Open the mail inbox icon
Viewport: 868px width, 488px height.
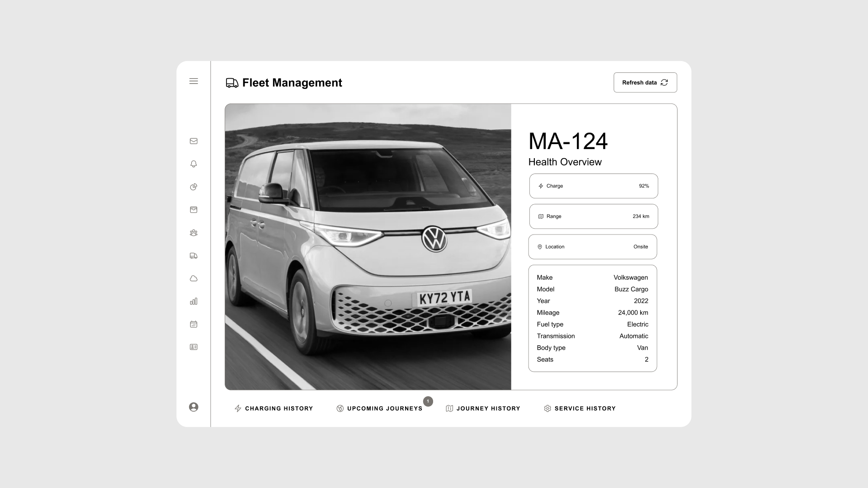(193, 141)
